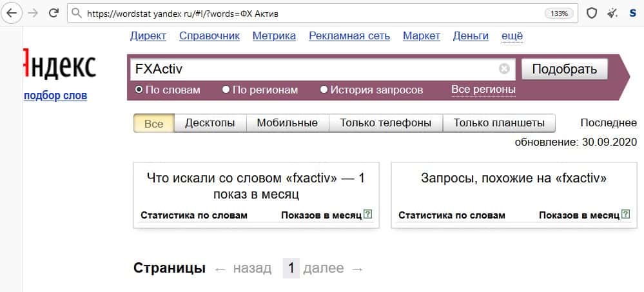Viewport: 644px width, 292px height.
Task: Click the left Статистика по словам column header
Action: click(x=194, y=215)
